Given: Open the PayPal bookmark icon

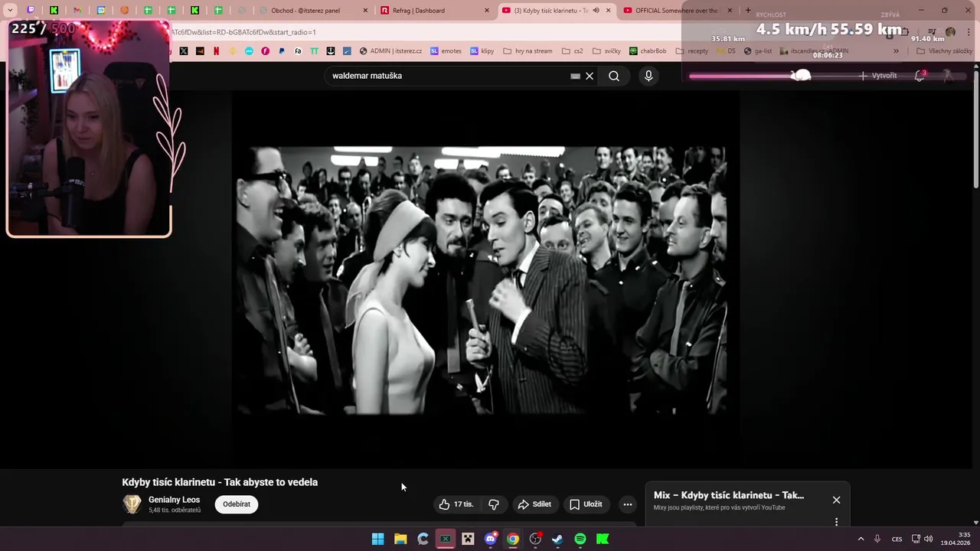Looking at the screenshot, I should pos(282,51).
